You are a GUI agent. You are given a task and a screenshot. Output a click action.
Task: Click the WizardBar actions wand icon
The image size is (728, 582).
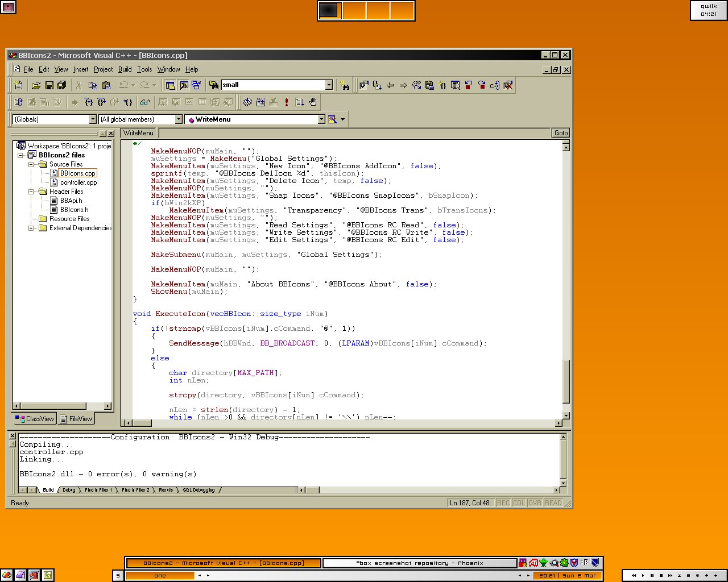[x=332, y=119]
